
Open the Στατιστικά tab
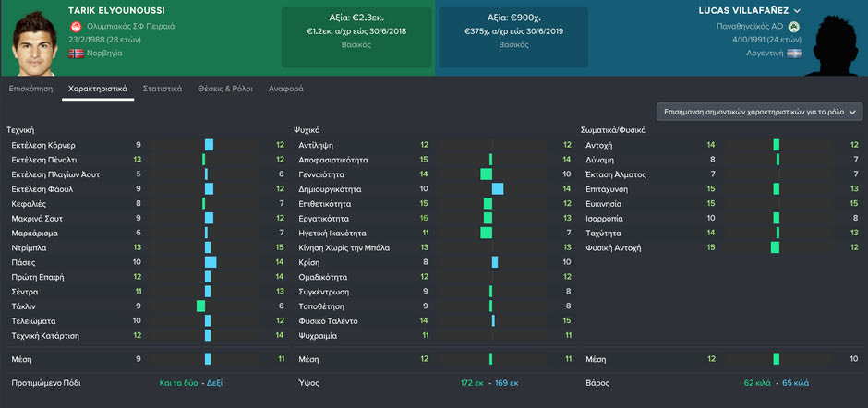(163, 89)
